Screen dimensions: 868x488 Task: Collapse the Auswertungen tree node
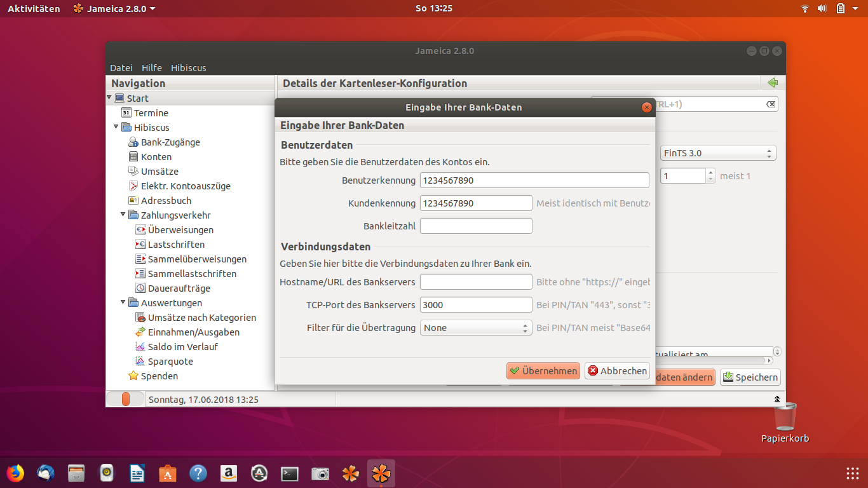coord(123,302)
